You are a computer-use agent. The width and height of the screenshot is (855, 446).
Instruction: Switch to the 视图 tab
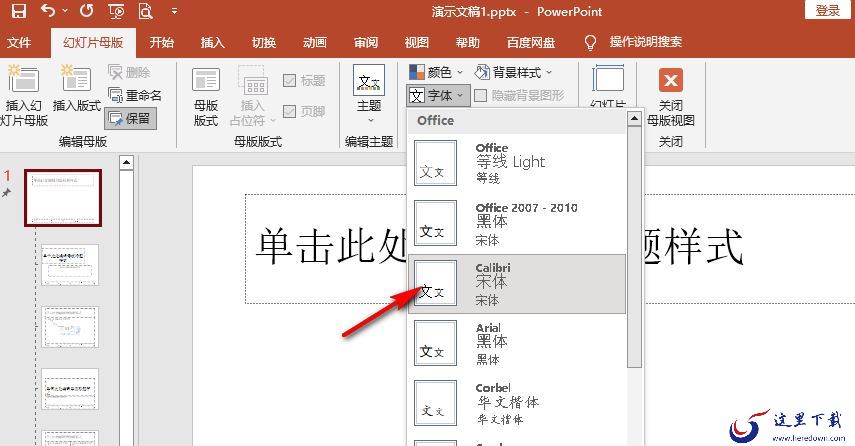[417, 43]
